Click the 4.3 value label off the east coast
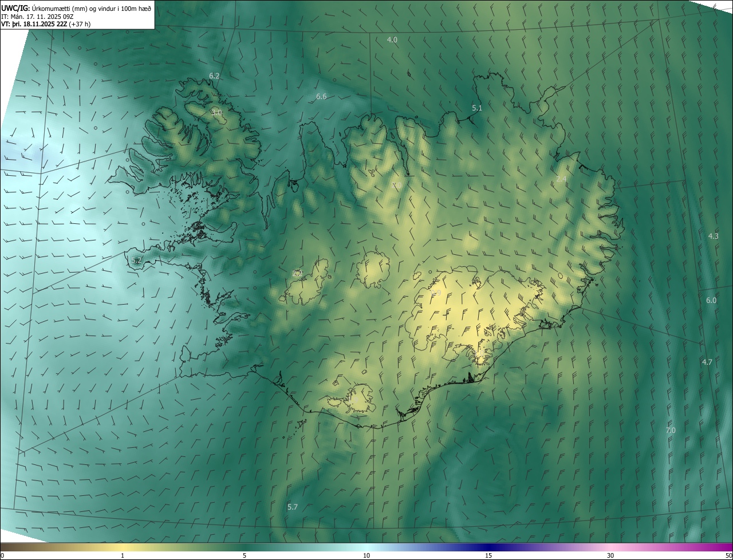Image resolution: width=733 pixels, height=560 pixels. coord(713,236)
